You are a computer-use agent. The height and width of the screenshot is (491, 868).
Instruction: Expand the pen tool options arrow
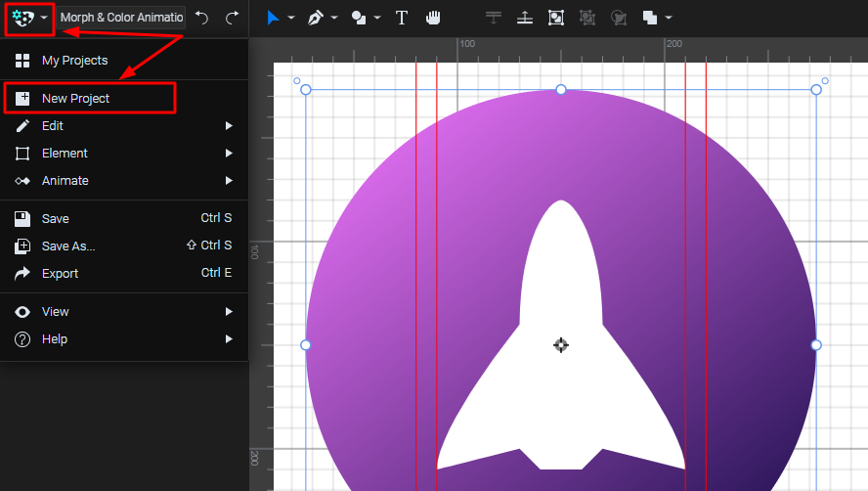coord(334,18)
